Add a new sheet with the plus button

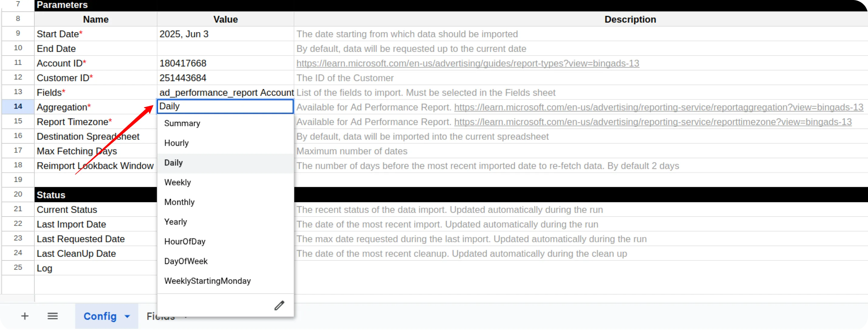pyautogui.click(x=25, y=316)
